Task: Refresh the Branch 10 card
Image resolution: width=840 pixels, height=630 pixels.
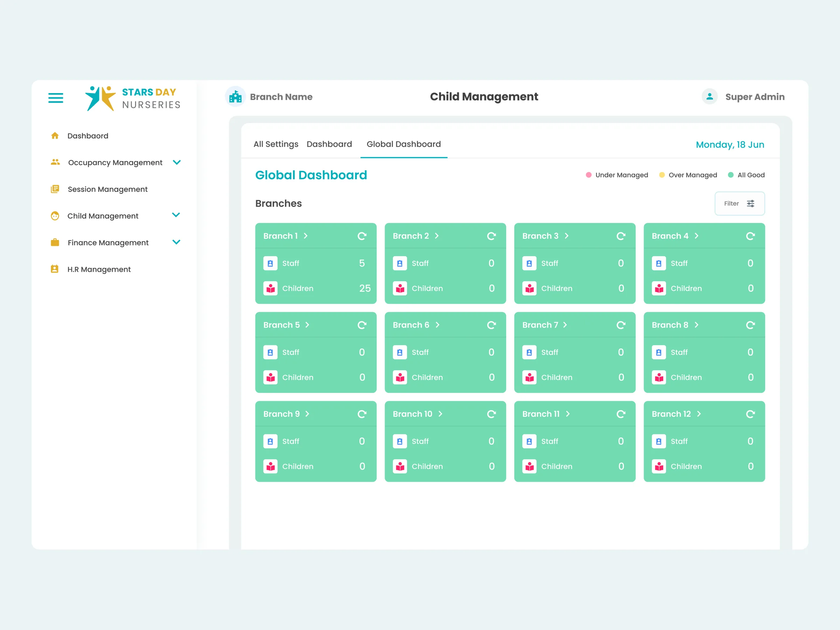Action: (491, 414)
